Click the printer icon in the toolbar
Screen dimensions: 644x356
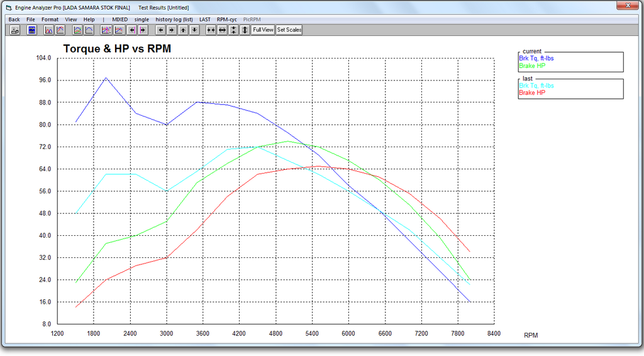point(14,30)
